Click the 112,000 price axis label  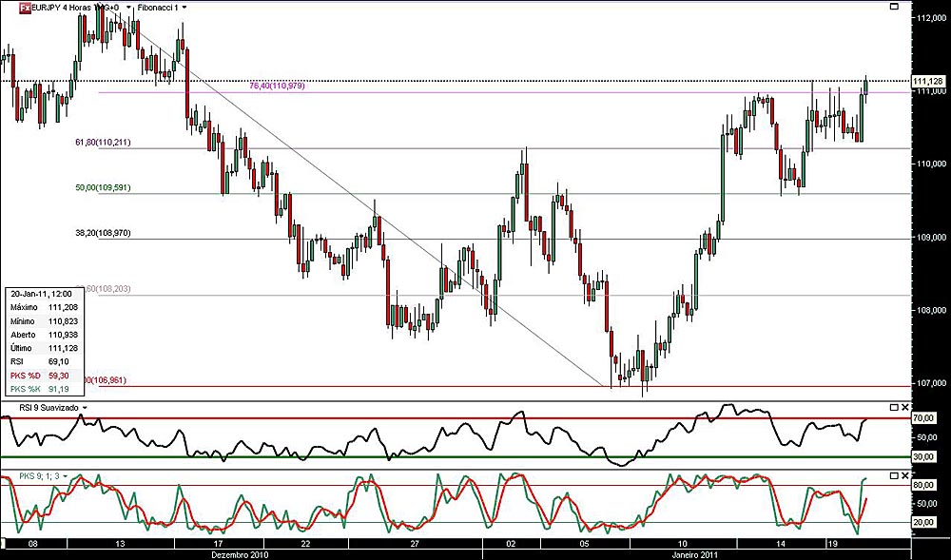[x=932, y=18]
